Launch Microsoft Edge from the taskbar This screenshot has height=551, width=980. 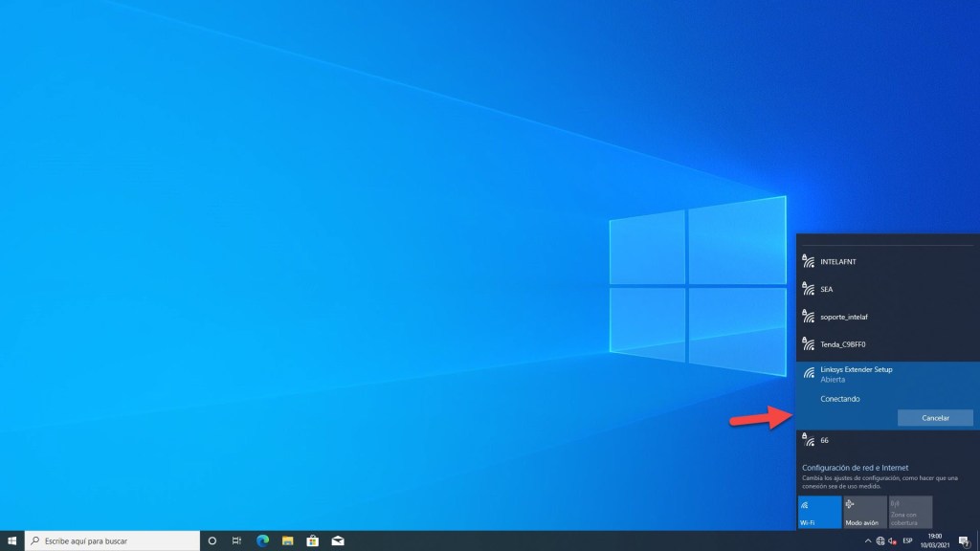[x=262, y=540]
